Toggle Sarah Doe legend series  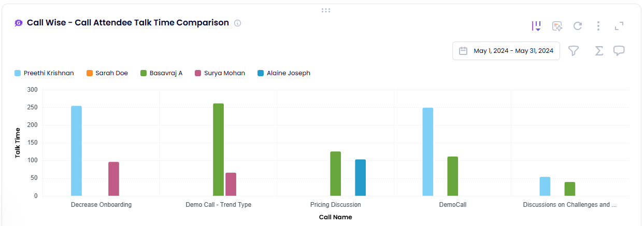(x=111, y=73)
